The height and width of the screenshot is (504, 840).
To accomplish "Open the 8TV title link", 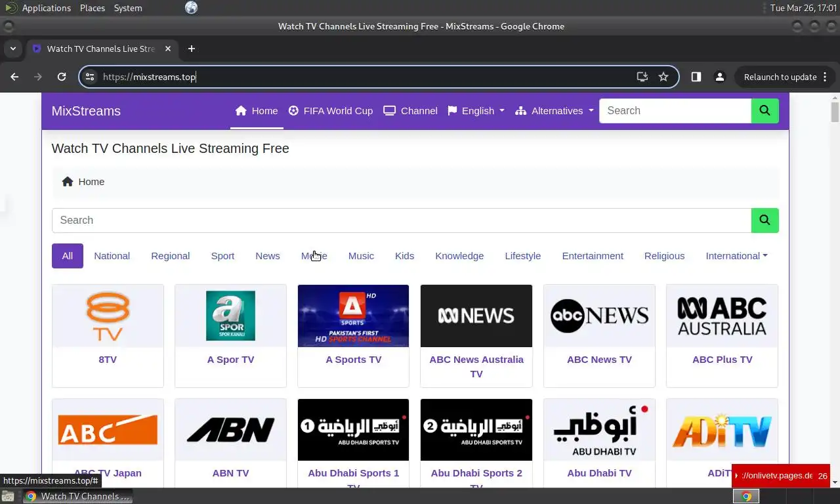I will pyautogui.click(x=108, y=360).
